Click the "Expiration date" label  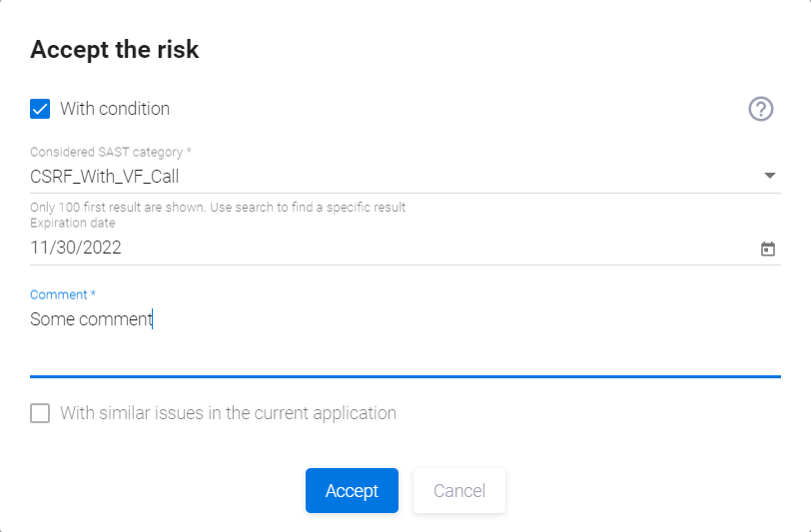pos(72,223)
